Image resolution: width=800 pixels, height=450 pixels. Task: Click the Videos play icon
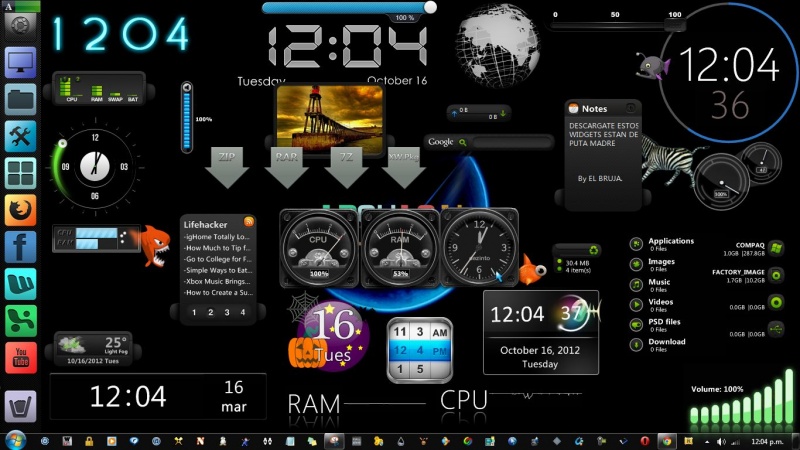(636, 305)
